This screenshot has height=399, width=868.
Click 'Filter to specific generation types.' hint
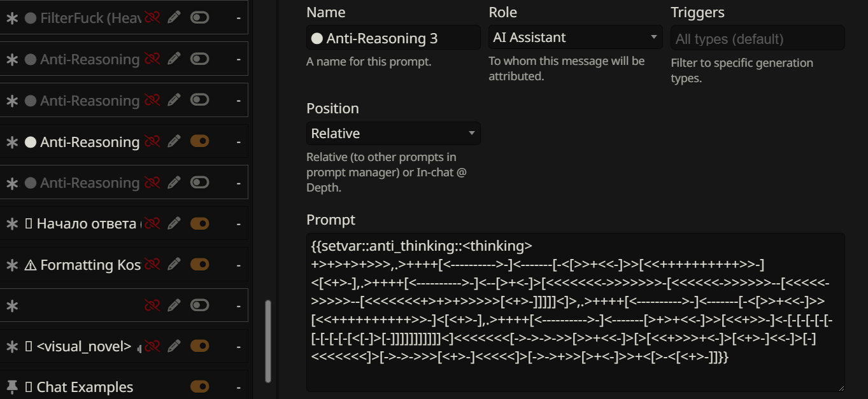coord(742,71)
